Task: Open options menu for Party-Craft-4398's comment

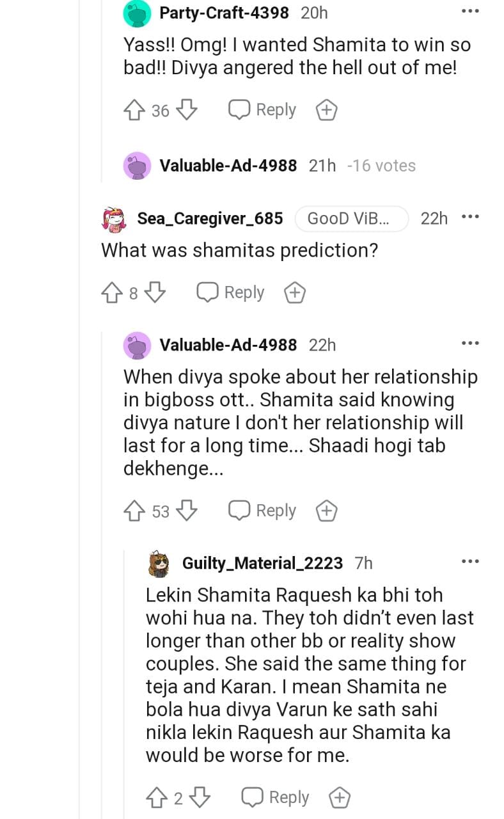Action: pyautogui.click(x=470, y=12)
